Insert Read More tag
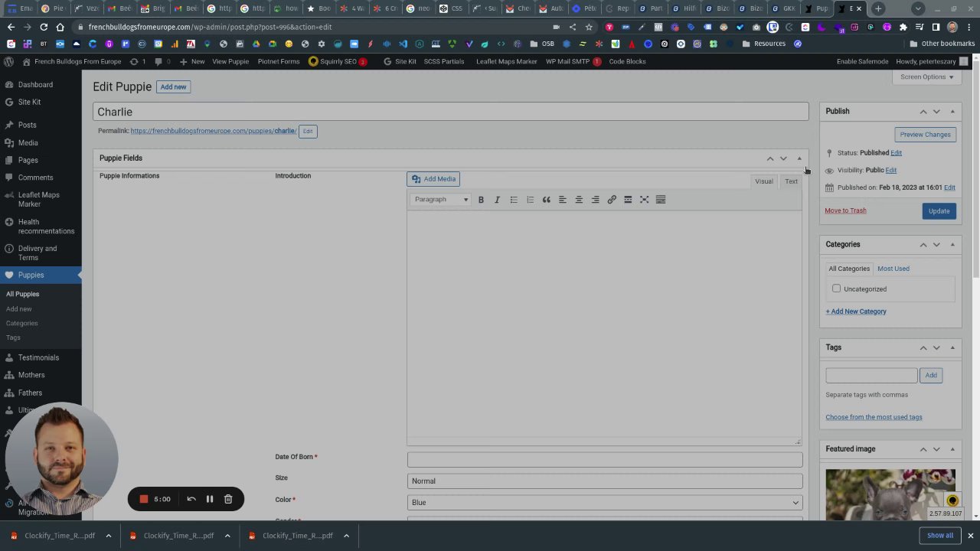Image resolution: width=980 pixels, height=551 pixels. [628, 200]
